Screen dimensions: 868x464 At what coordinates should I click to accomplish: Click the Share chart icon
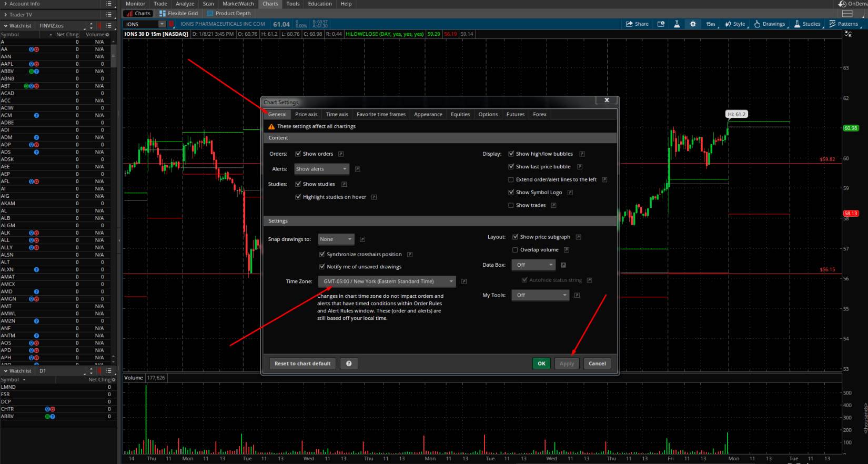(637, 24)
